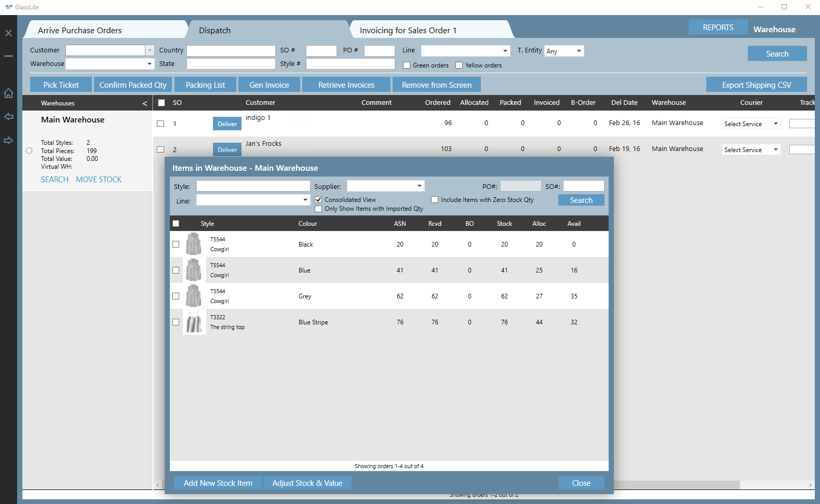Tick the Yellow orders checkbox
The image size is (820, 504).
click(459, 65)
